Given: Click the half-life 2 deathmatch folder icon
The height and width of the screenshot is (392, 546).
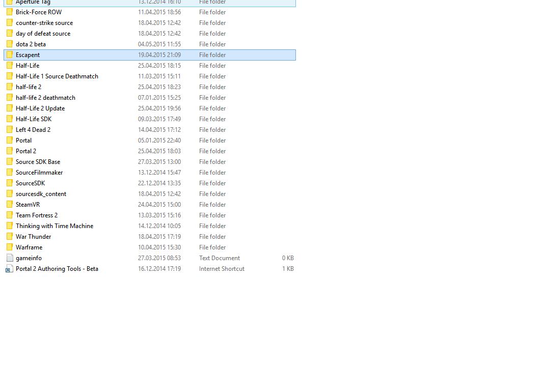Looking at the screenshot, I should [10, 98].
